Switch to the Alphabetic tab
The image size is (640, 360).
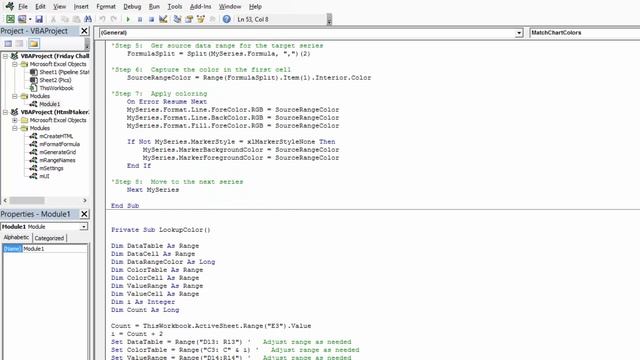(x=16, y=238)
